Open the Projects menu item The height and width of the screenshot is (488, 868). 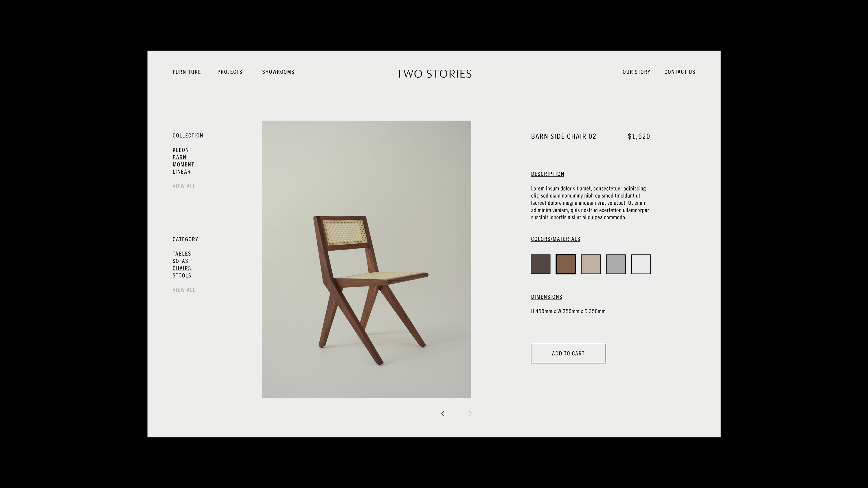click(230, 72)
